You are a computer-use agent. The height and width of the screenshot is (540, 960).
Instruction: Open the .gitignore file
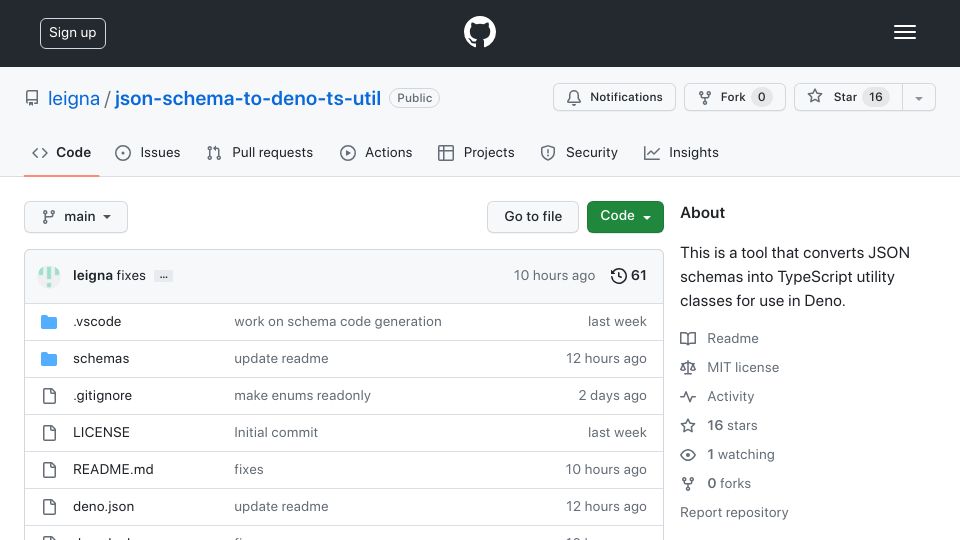102,396
